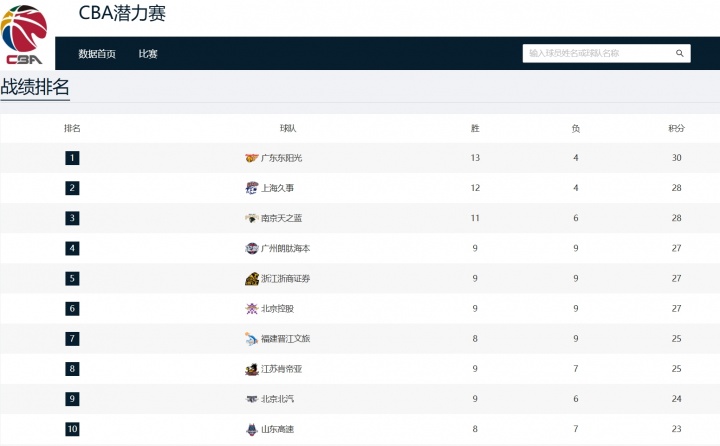Click 上海久事's points value 28

pos(676,188)
